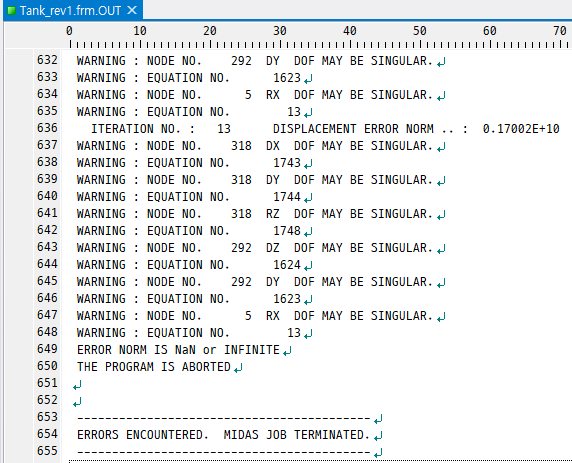Click equation number 1748 on line 642
The image size is (572, 463).
pyautogui.click(x=287, y=231)
